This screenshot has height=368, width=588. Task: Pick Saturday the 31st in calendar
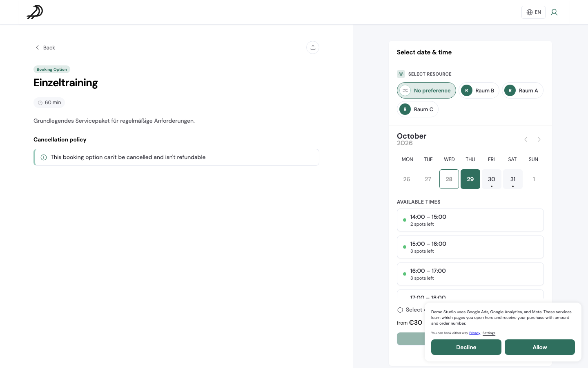[513, 179]
